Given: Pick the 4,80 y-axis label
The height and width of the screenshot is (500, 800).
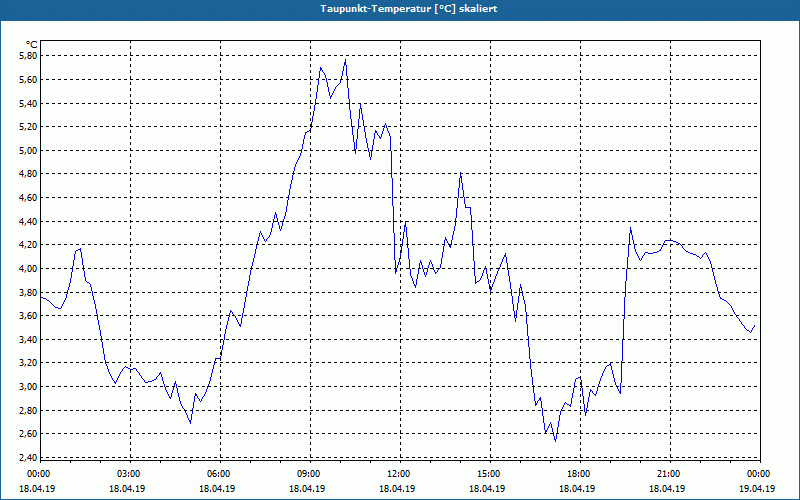Looking at the screenshot, I should point(29,174).
